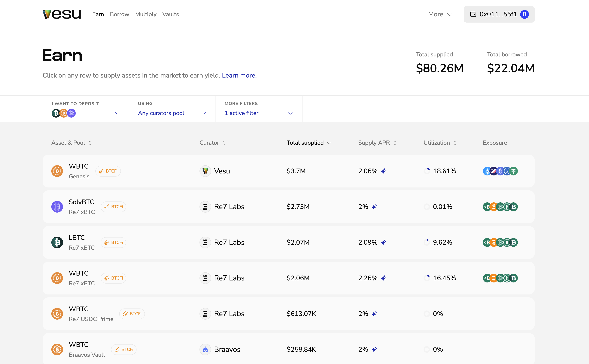This screenshot has height=364, width=589.
Task: Go to the Borrow tab
Action: click(119, 14)
